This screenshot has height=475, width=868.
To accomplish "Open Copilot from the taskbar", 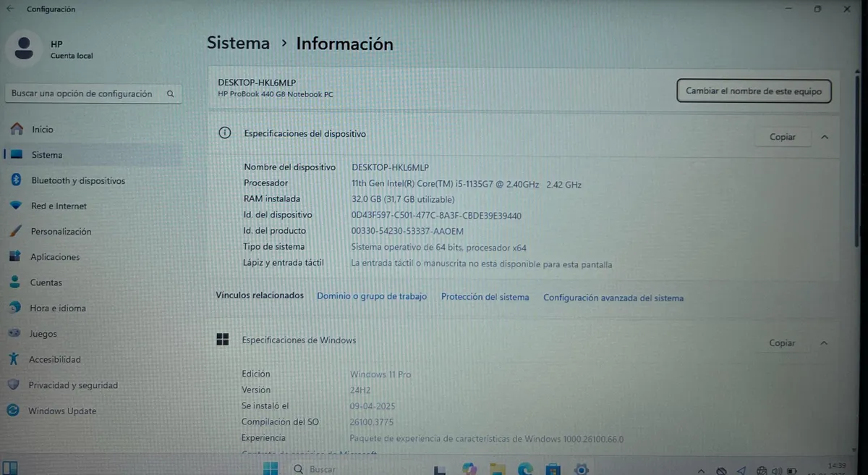I will tap(469, 469).
